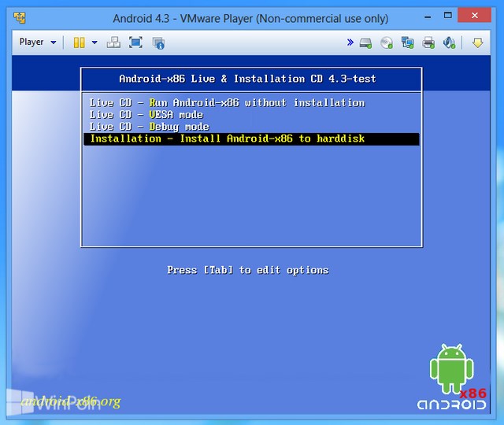Click the hard disk device icon
The height and width of the screenshot is (425, 504).
click(365, 43)
